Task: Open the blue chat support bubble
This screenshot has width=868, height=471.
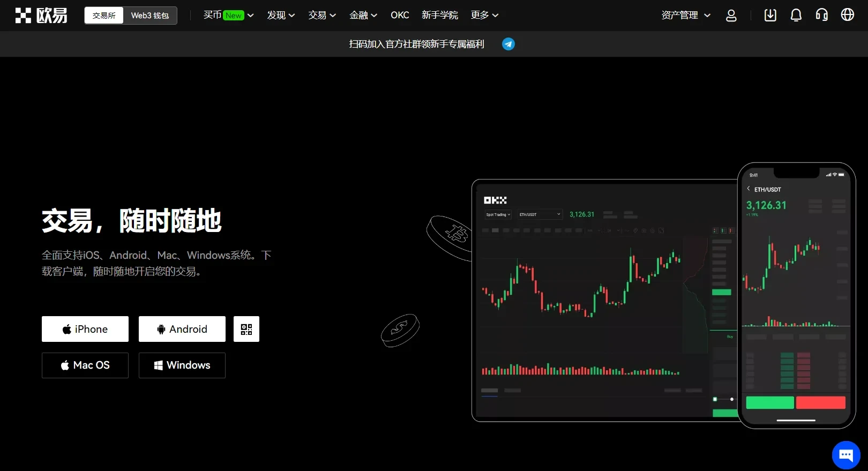Action: pos(845,455)
